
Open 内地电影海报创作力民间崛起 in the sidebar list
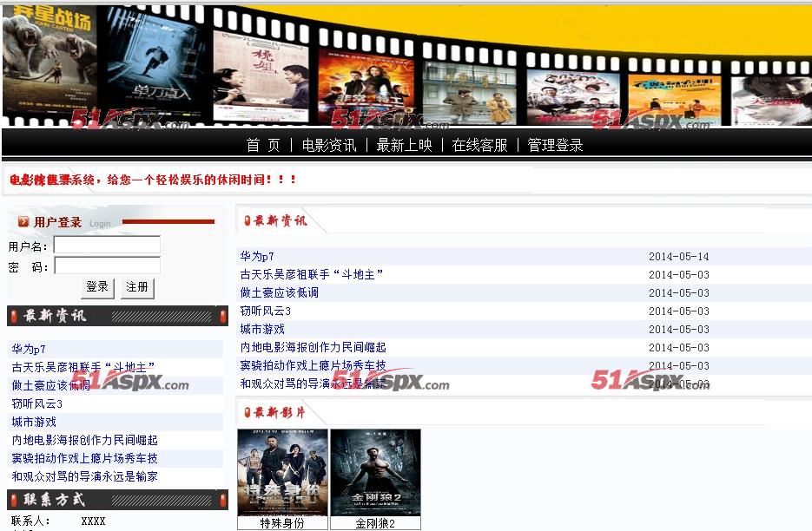click(84, 440)
